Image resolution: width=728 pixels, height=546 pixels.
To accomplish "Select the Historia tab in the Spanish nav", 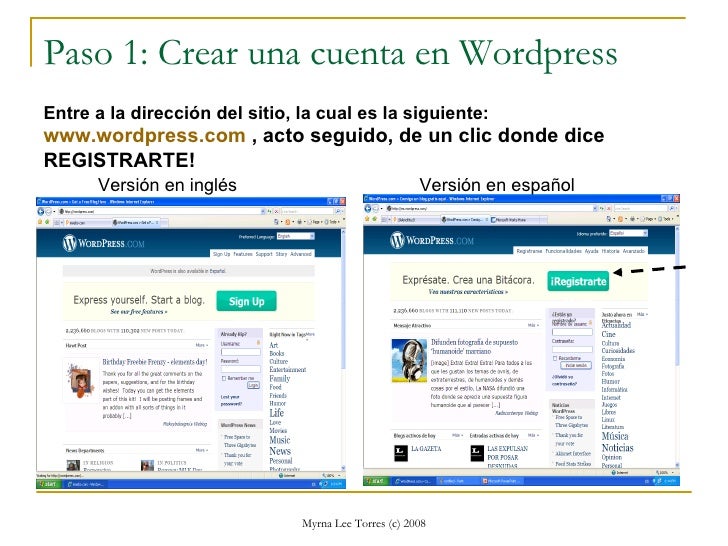I will [x=611, y=251].
